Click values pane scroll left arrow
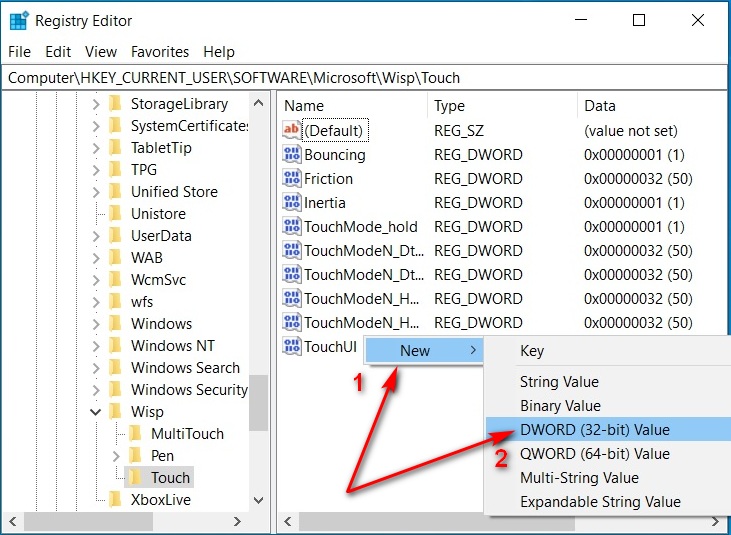Viewport: 731px width, 535px height. (x=288, y=521)
